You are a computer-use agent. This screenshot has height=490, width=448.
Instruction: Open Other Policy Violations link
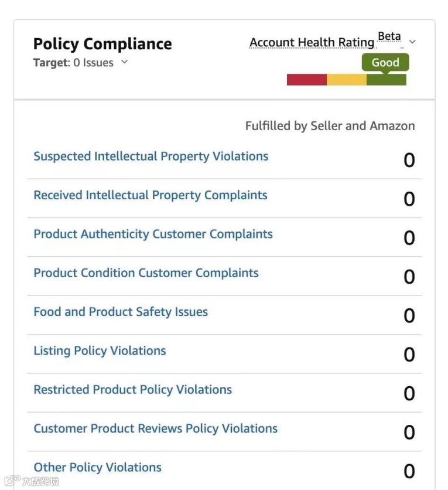click(97, 467)
